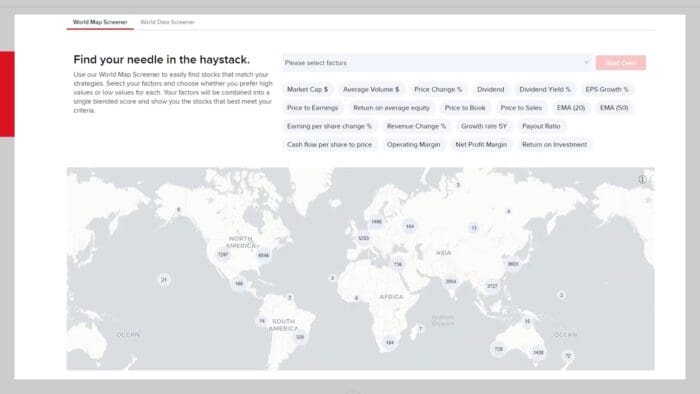Screen dimensions: 700x394
Task: Choose Cash flow per share to price
Action: click(329, 145)
